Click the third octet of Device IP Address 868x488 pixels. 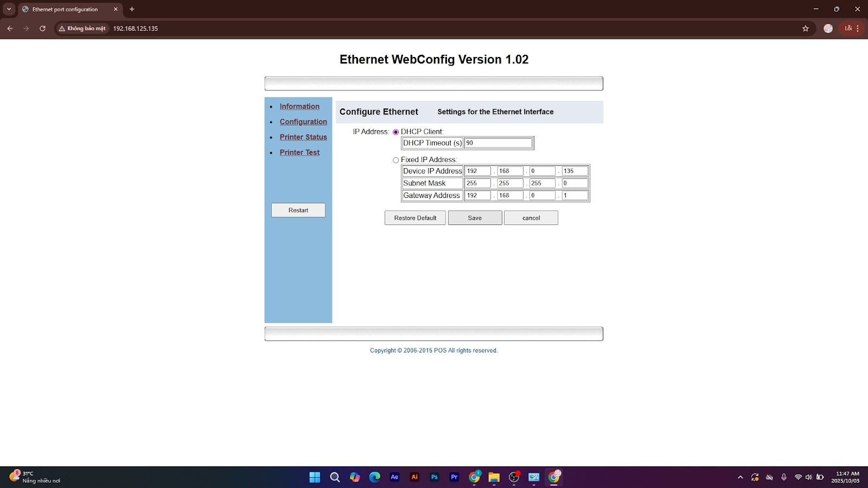pos(542,171)
